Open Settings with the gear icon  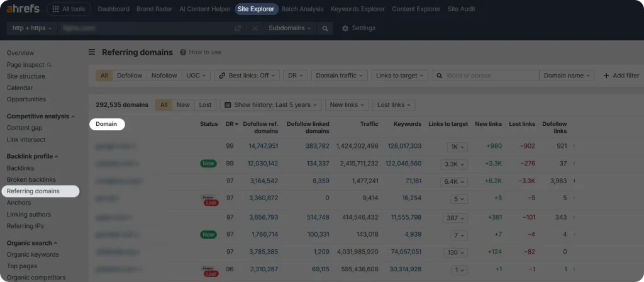coord(358,28)
